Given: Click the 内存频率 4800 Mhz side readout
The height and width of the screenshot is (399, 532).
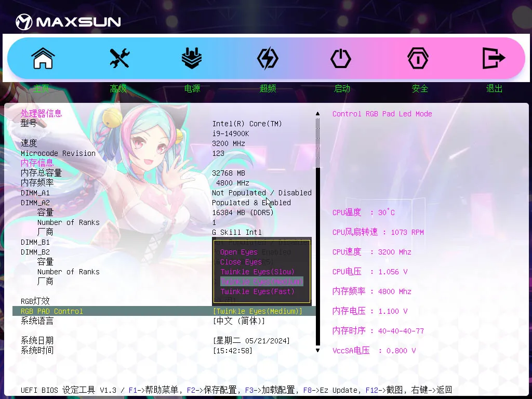Looking at the screenshot, I should [372, 291].
